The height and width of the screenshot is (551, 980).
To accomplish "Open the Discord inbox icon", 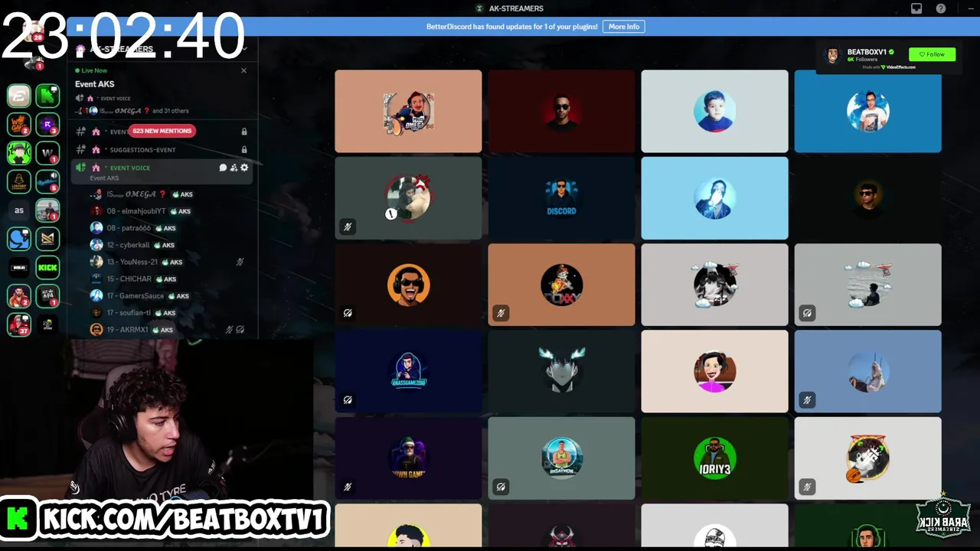I will 916,8.
